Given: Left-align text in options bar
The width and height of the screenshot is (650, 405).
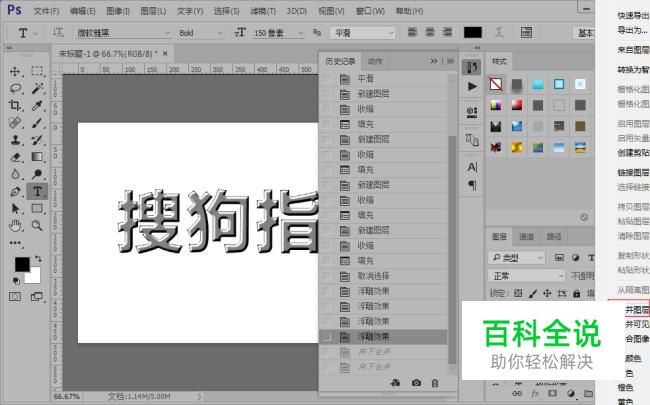Looking at the screenshot, I should pyautogui.click(x=412, y=32).
